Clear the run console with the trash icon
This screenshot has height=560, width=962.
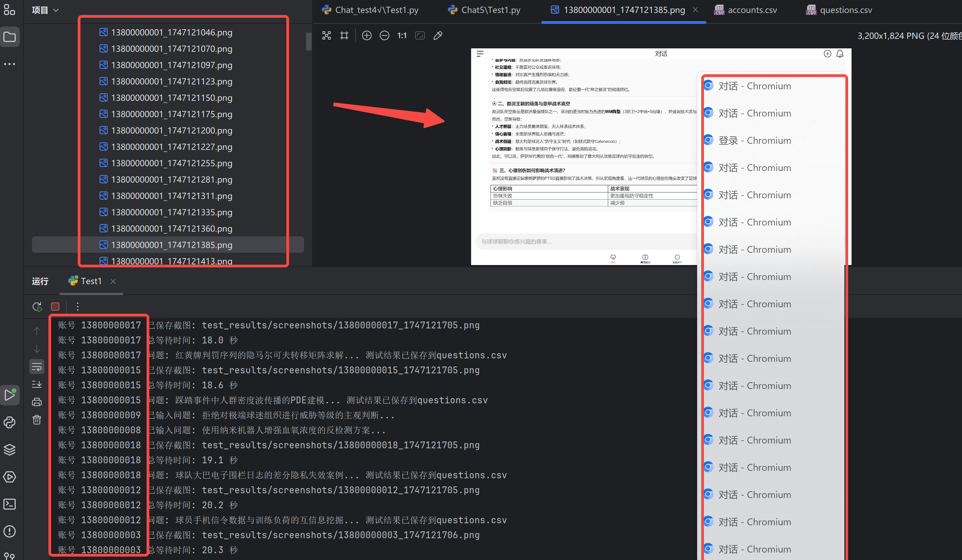pyautogui.click(x=37, y=419)
